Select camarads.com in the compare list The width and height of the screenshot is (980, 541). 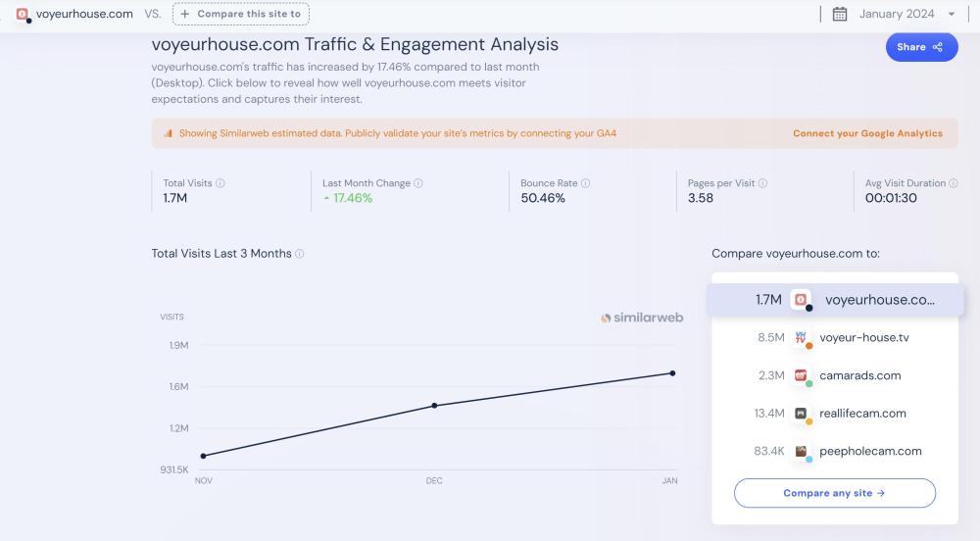[861, 375]
